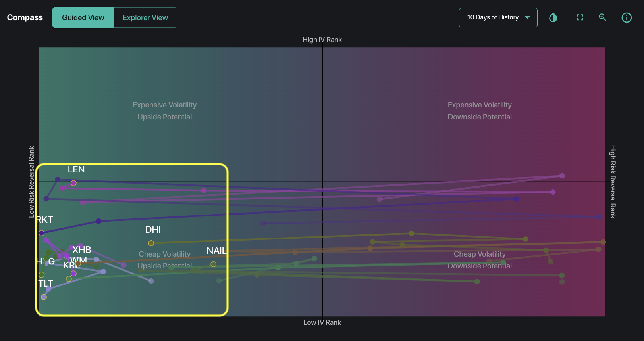Open the 10 Days of History dropdown
Screen dimensions: 644x341
click(493, 17)
